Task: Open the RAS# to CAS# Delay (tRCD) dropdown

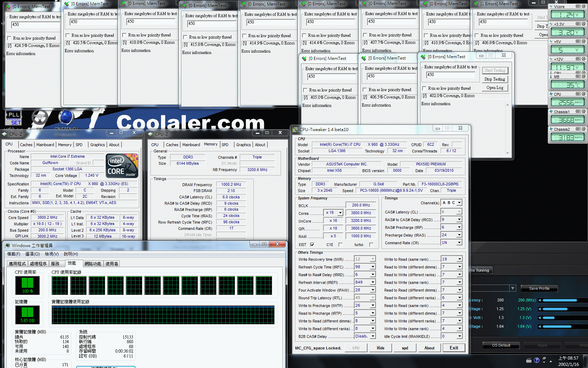Action: [x=459, y=220]
